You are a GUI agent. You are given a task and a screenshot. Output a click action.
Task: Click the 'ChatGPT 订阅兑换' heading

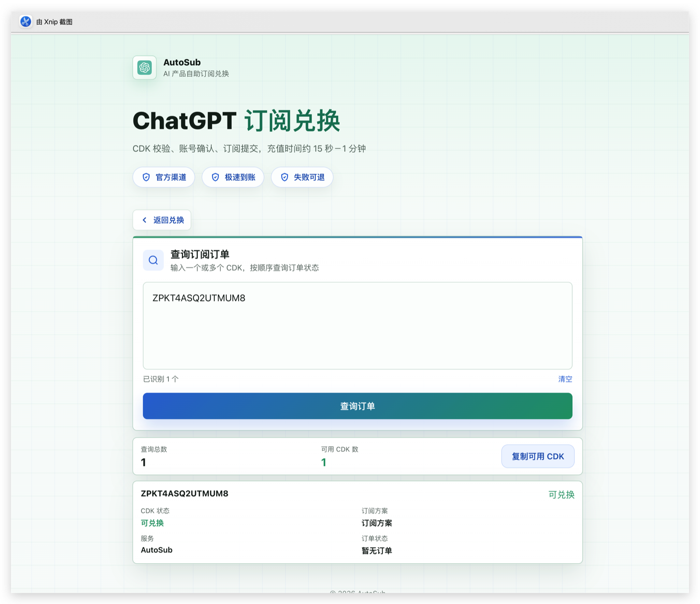[236, 121]
